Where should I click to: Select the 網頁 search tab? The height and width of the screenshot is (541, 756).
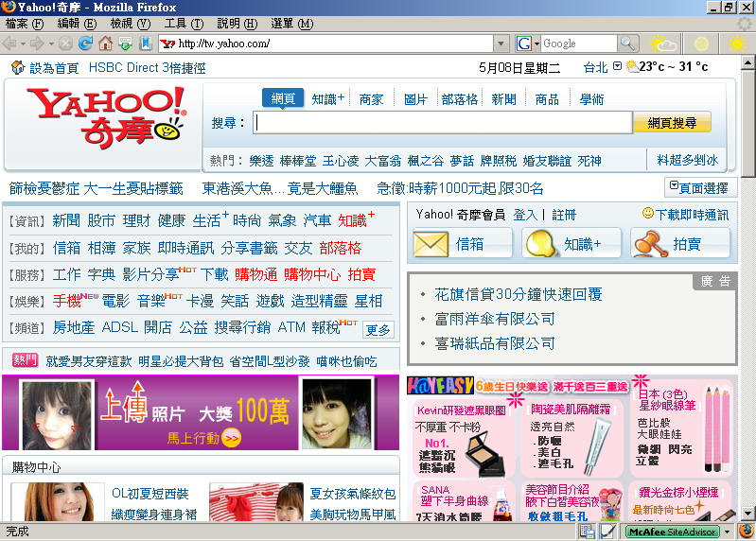tap(283, 98)
